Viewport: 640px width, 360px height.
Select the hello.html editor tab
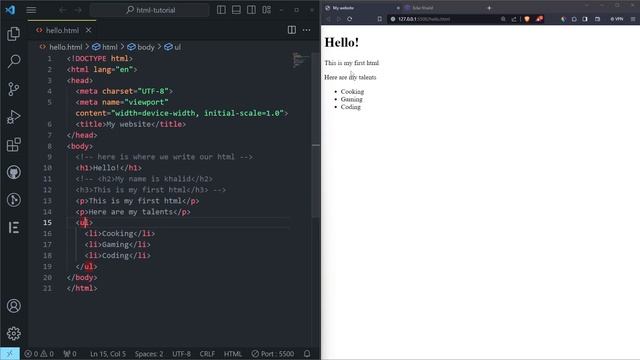62,30
